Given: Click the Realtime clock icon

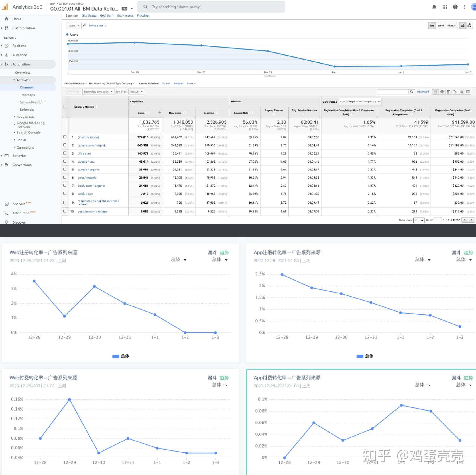Looking at the screenshot, I should click(6, 46).
